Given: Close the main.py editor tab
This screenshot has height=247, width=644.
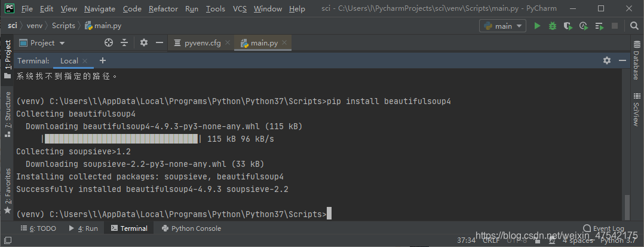Looking at the screenshot, I should click(x=284, y=43).
